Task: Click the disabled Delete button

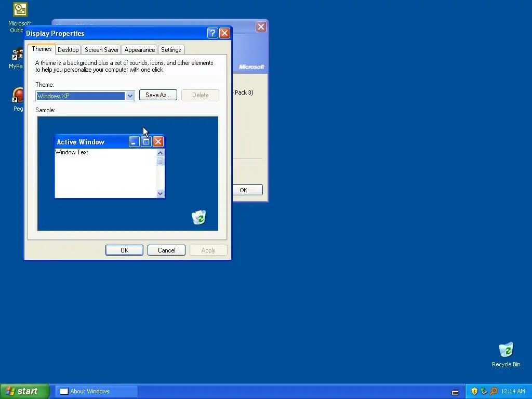Action: 200,95
